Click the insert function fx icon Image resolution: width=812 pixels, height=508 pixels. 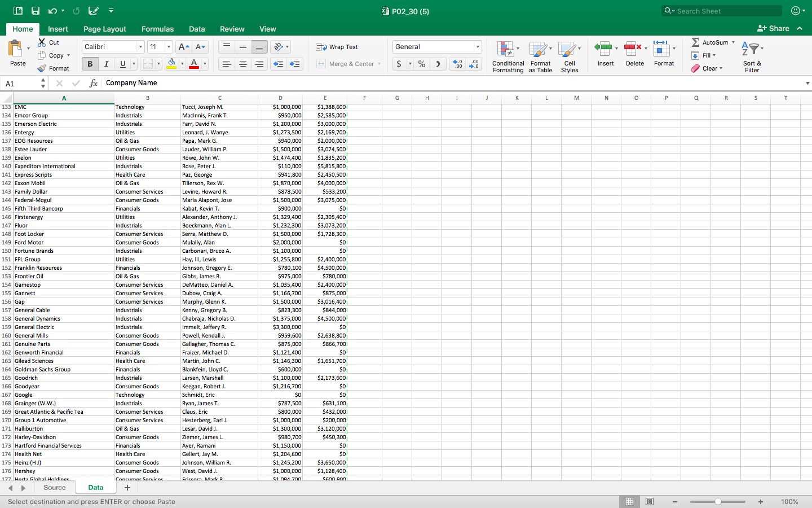pyautogui.click(x=94, y=83)
